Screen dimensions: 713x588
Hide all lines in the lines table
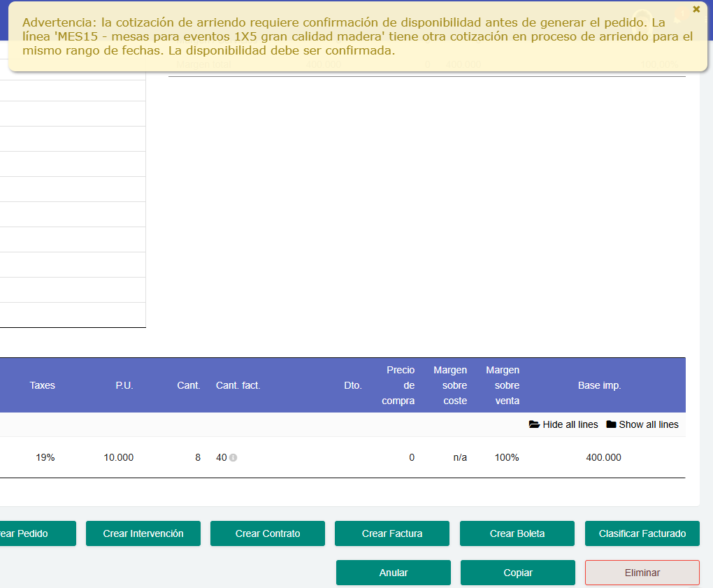click(569, 424)
